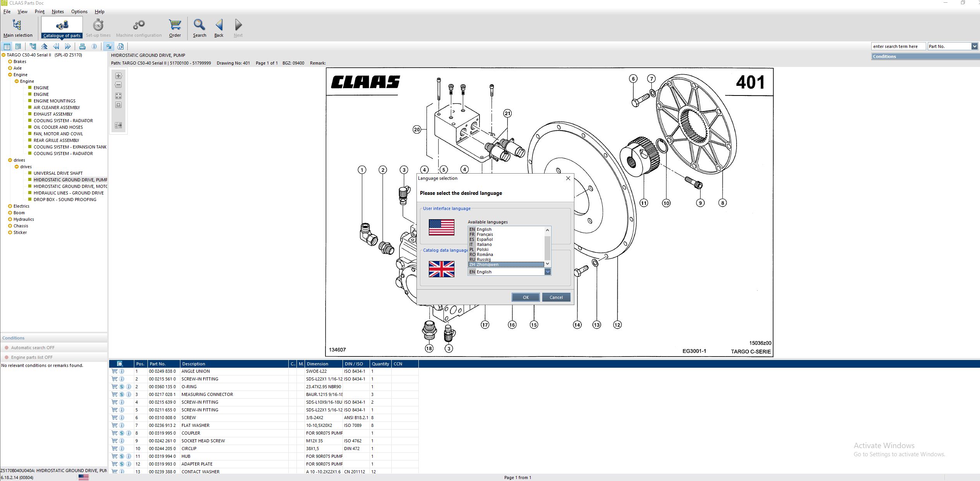Go to next drawing with double-right arrows
This screenshot has height=481, width=980.
68,46
